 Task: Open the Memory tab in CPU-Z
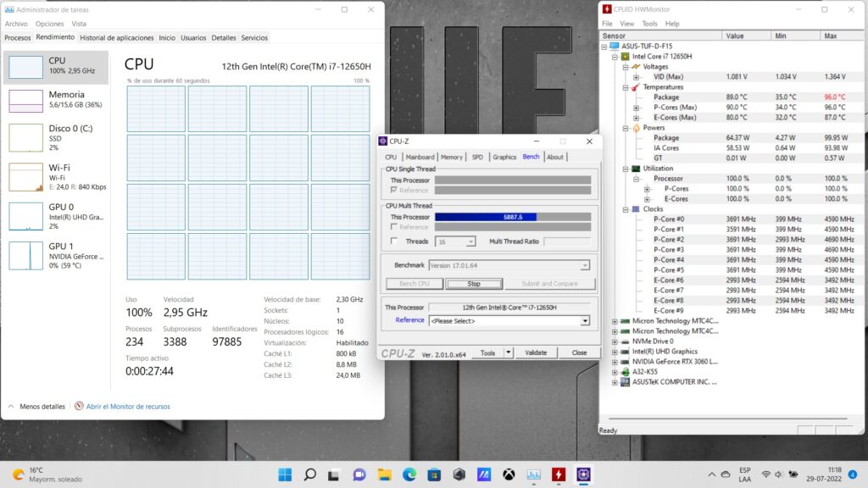[452, 157]
